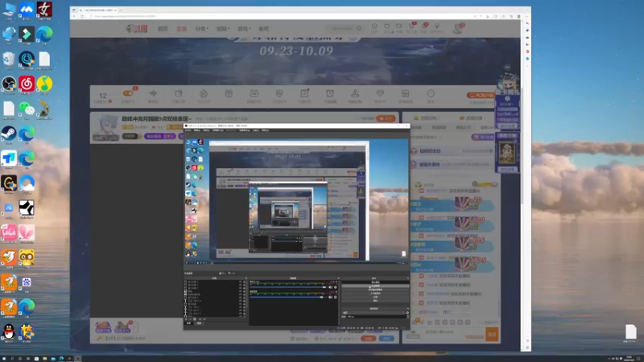Screen dimensions: 644x362
Task: Open This PC desktop icon
Action: pos(9,10)
